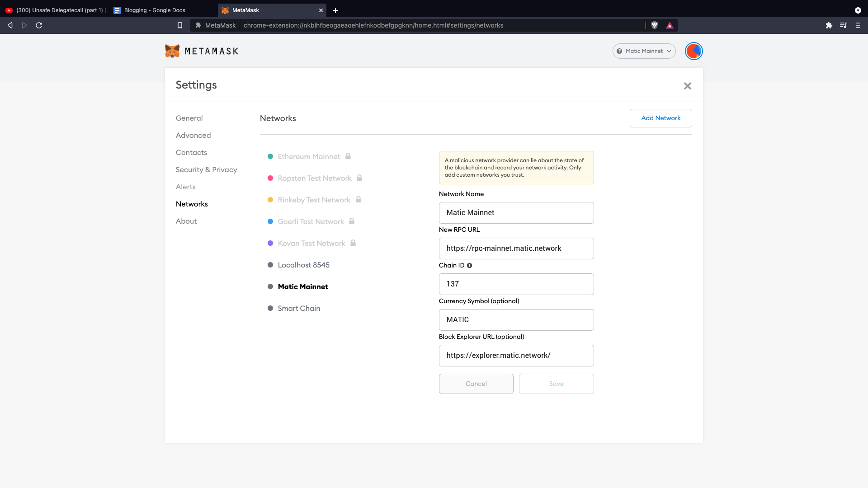Screen dimensions: 868x488
Task: Click the lock icon beside Ethereum Mainnet
Action: [x=348, y=156]
